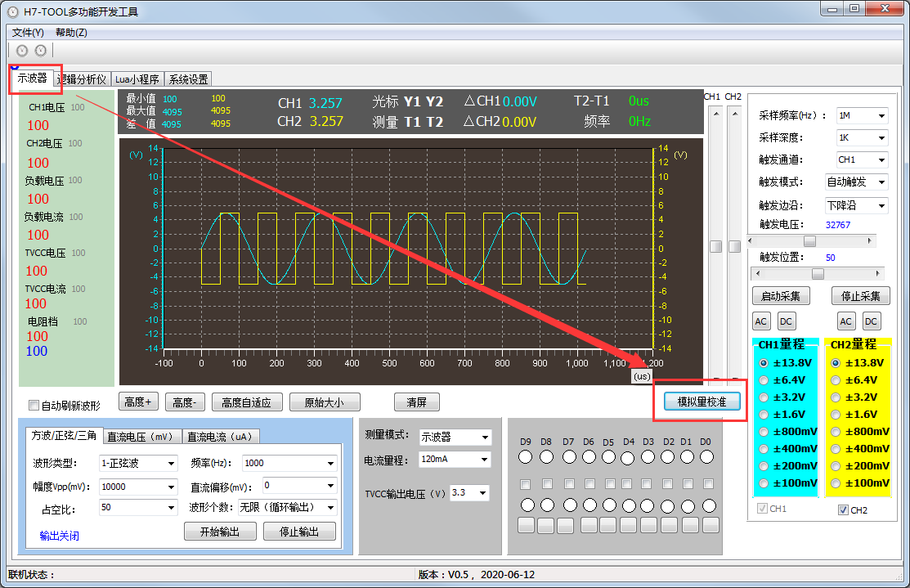Set CH1 coupling to AC

pos(761,321)
